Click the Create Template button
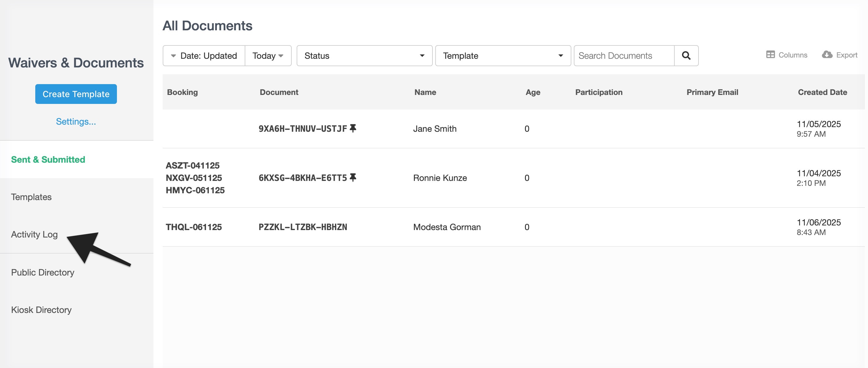The image size is (868, 368). 76,94
